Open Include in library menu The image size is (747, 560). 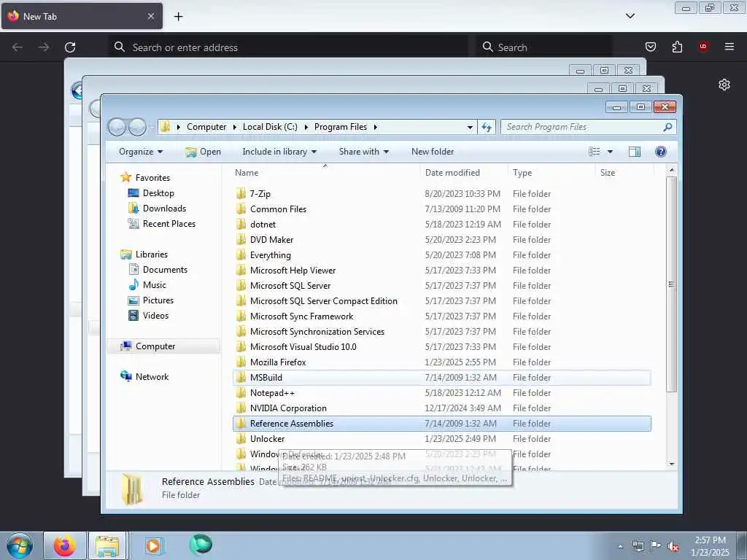(x=279, y=152)
